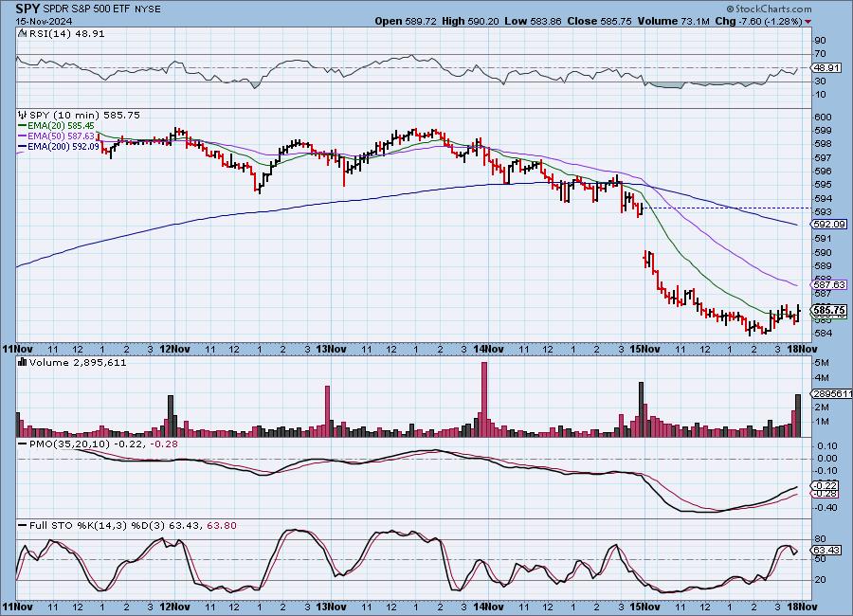853x616 pixels.
Task: Click the green EMA(20) legend line swatch
Action: (x=23, y=126)
